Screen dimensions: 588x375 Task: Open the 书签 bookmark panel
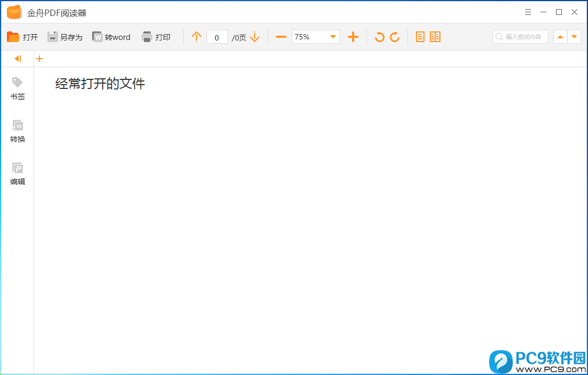coord(17,88)
